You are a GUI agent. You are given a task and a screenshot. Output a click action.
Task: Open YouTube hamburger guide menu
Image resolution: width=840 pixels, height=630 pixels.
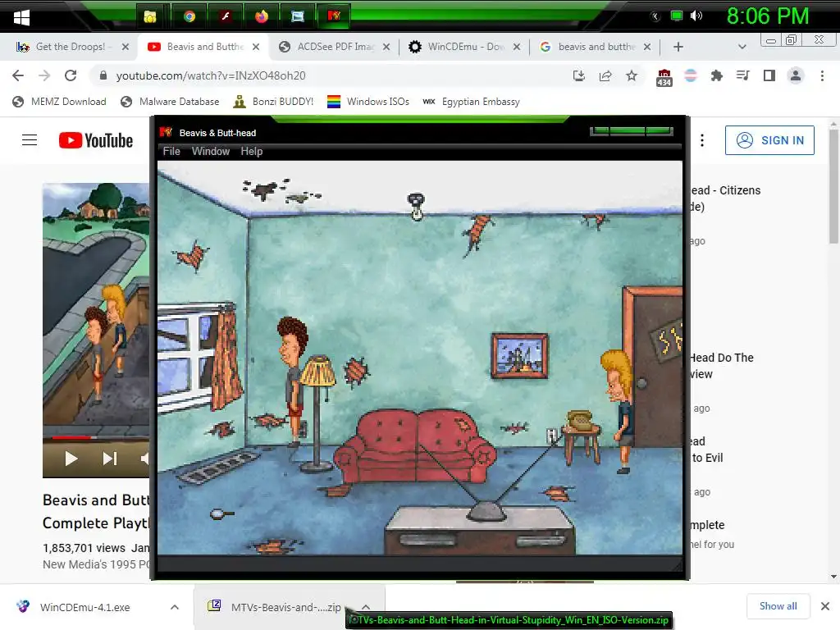[30, 140]
